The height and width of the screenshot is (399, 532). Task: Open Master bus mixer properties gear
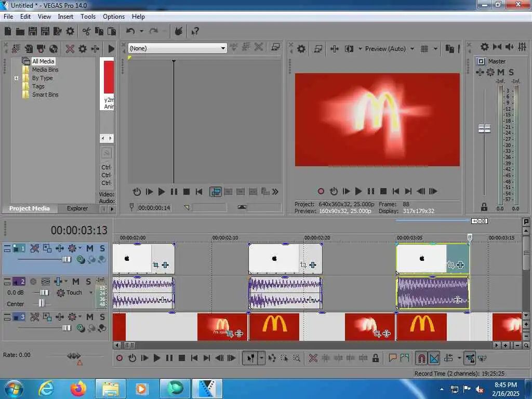point(485,47)
